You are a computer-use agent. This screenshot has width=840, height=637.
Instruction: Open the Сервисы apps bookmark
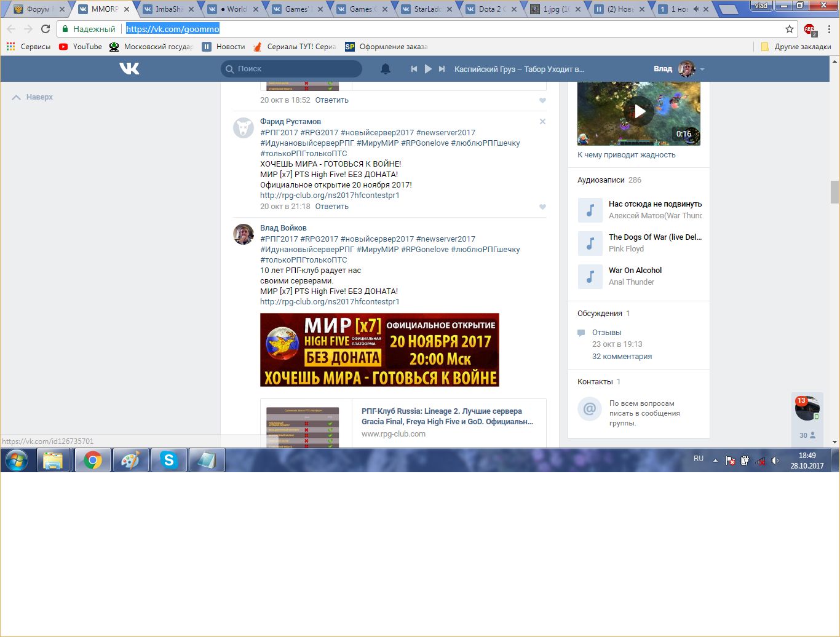[28, 47]
